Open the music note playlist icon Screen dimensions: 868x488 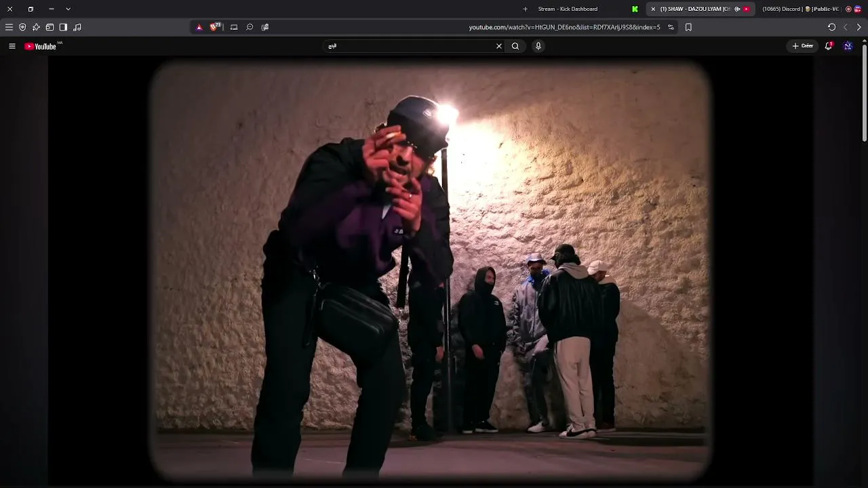click(x=77, y=27)
